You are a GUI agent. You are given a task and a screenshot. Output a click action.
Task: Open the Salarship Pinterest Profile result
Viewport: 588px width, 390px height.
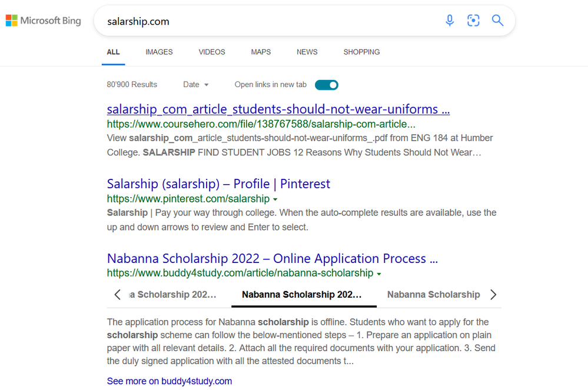(x=218, y=184)
